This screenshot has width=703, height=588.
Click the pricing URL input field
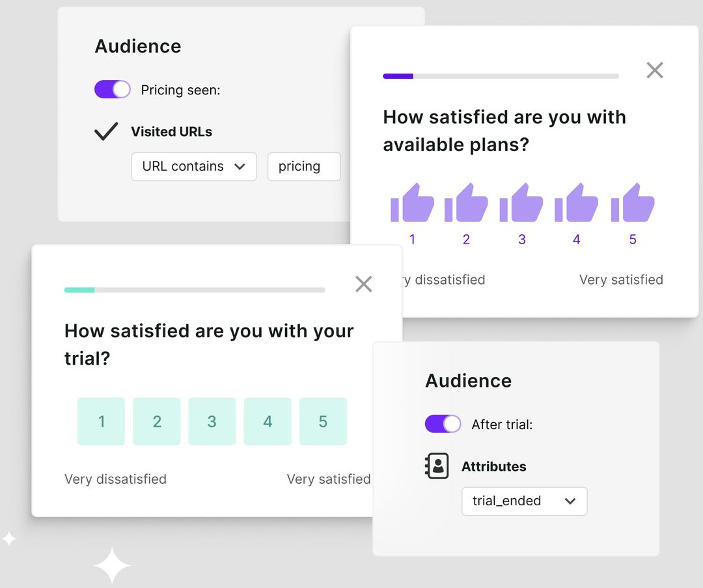[303, 167]
